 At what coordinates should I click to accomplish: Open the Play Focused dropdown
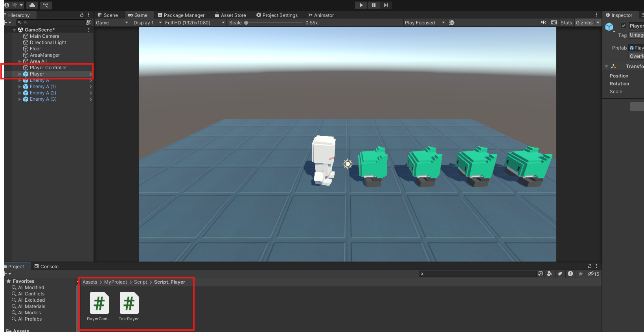pos(425,23)
